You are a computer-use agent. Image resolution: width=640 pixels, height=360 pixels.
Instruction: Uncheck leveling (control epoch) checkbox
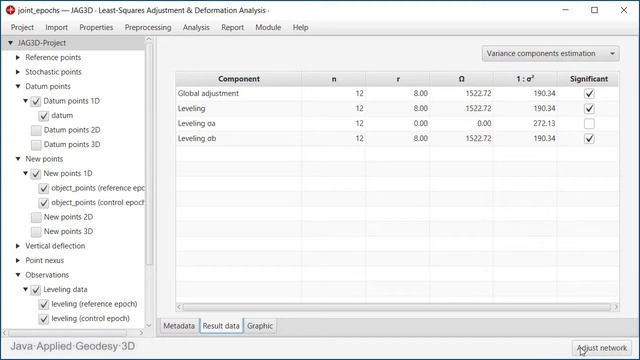44,319
